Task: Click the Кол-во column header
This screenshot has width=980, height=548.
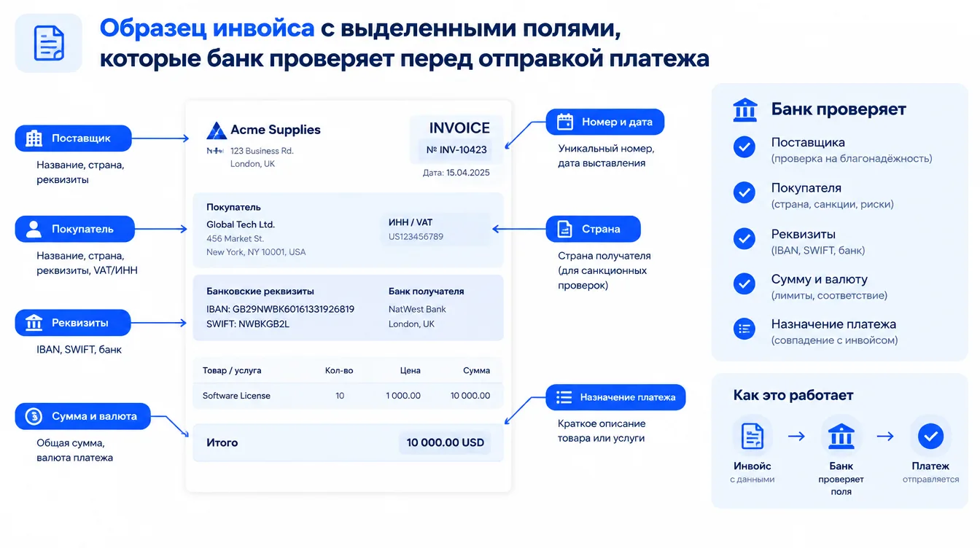Action: click(x=339, y=371)
